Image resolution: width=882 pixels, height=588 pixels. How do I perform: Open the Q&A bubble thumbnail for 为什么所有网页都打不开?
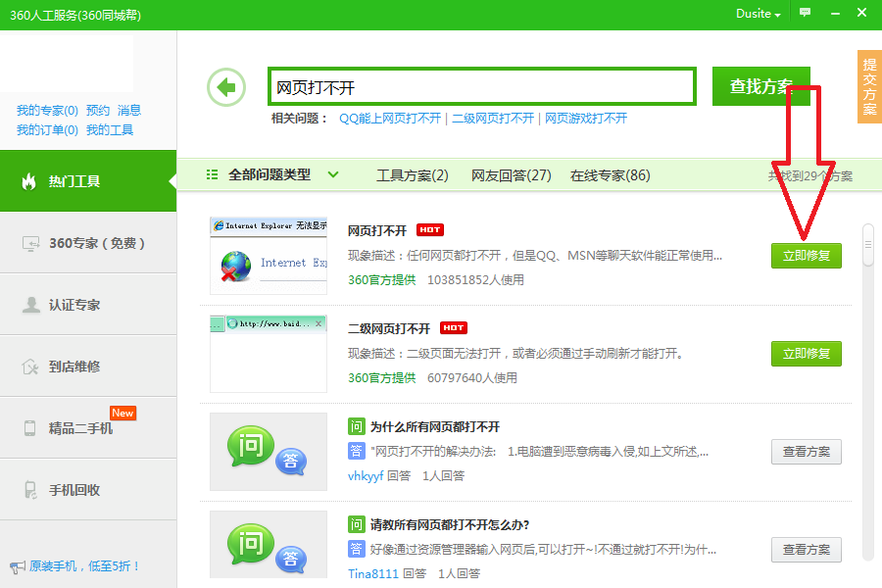269,452
